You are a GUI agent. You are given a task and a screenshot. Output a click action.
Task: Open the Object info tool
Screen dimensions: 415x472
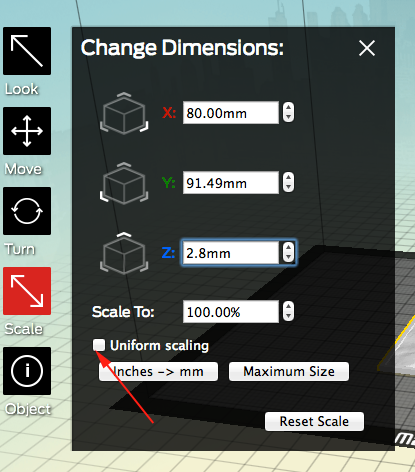click(x=27, y=371)
